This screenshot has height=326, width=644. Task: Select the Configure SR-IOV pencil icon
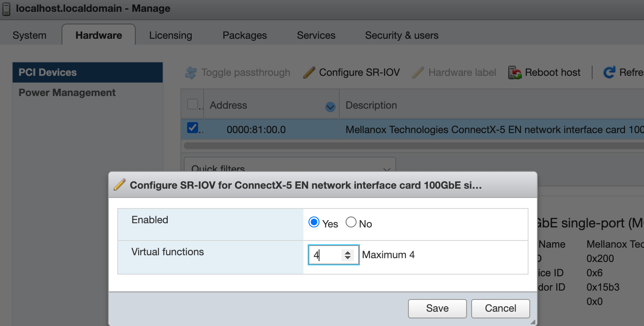309,72
